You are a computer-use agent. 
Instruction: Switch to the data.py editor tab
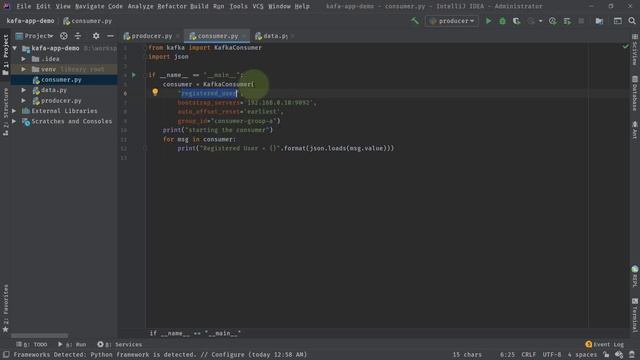pos(275,36)
